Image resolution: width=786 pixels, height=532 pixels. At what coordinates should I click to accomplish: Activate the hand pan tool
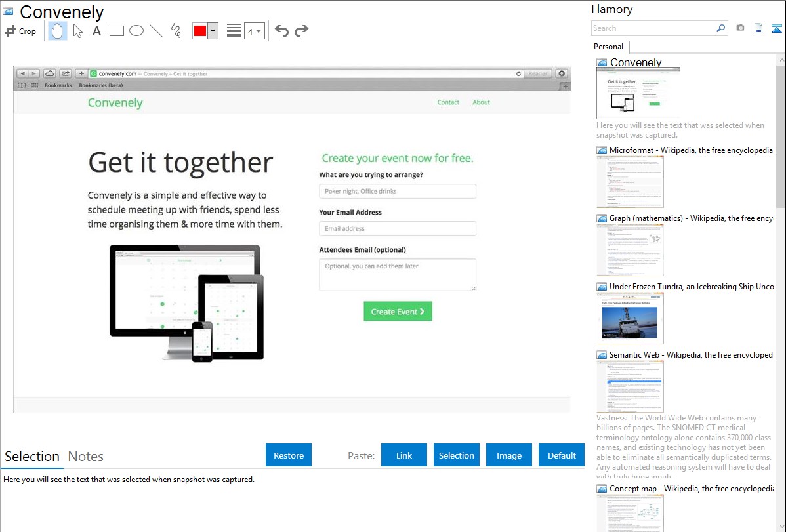(x=58, y=31)
